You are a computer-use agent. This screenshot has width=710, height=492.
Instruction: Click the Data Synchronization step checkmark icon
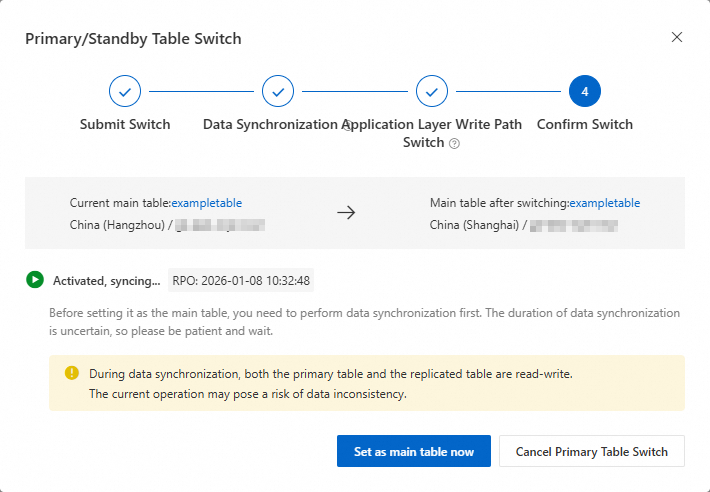(x=278, y=91)
